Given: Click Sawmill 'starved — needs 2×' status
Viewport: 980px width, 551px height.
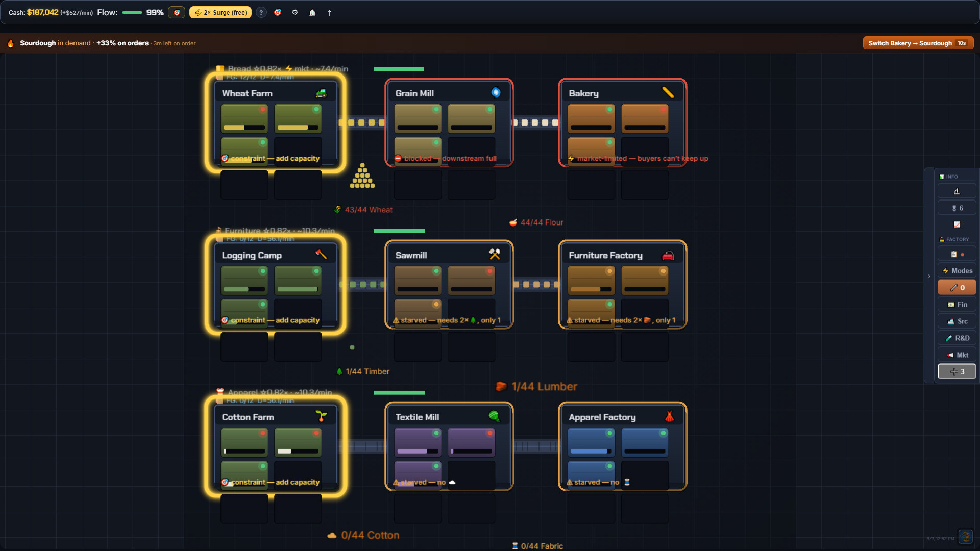Looking at the screenshot, I should point(447,320).
